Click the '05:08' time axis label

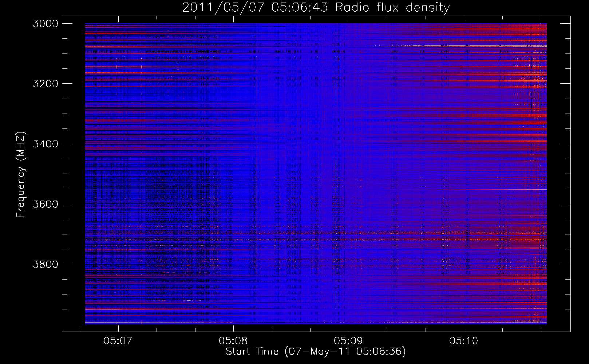(233, 341)
